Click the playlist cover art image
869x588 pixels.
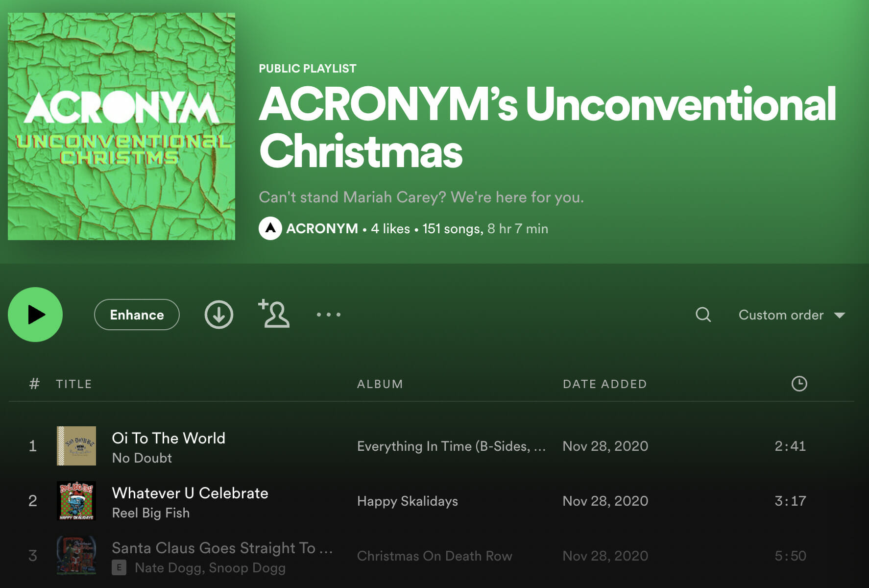pyautogui.click(x=121, y=126)
